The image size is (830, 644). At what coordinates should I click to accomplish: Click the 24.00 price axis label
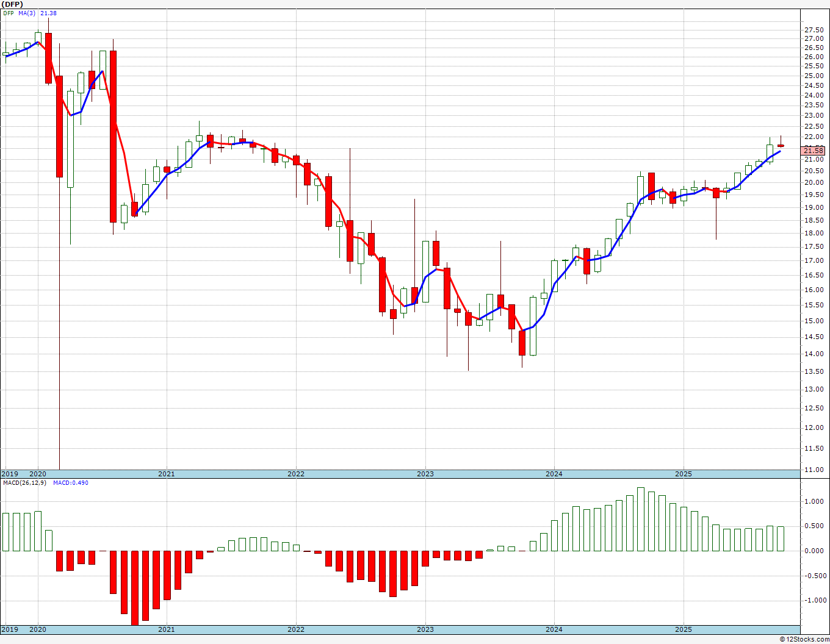coord(814,95)
